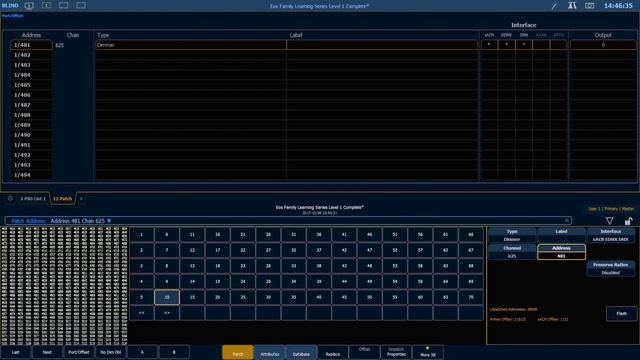Viewport: 640px width, 360px height.
Task: Open the Attributes softkey page
Action: (270, 353)
